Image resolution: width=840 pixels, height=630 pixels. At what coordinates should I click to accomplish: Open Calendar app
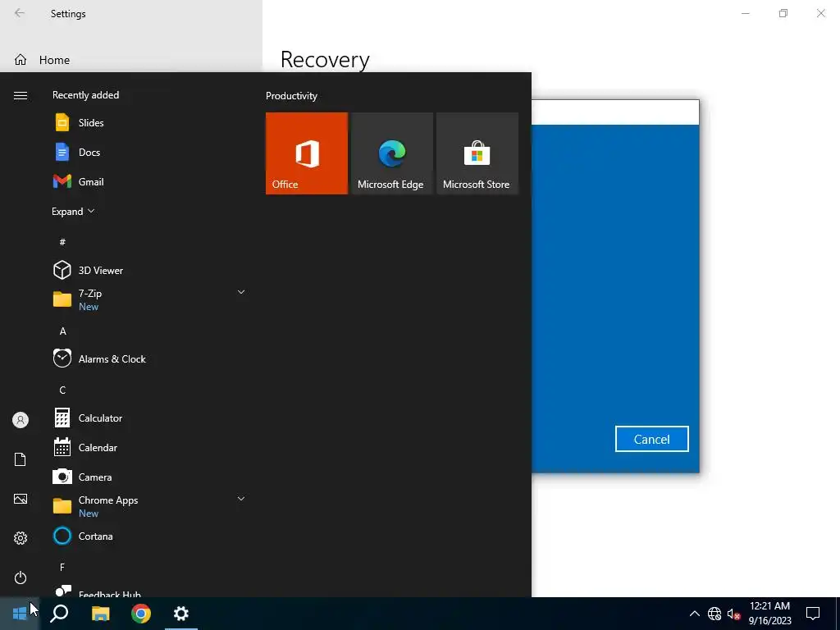click(149, 447)
